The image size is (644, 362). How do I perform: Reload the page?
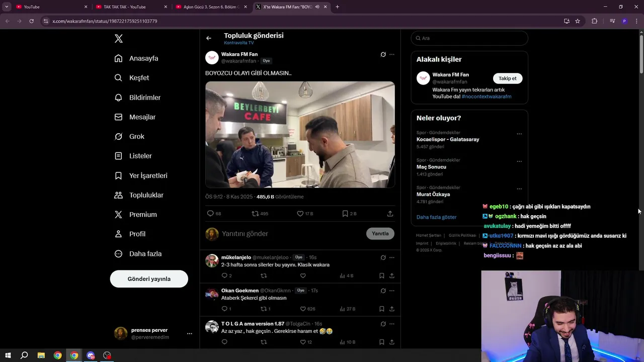tap(31, 21)
